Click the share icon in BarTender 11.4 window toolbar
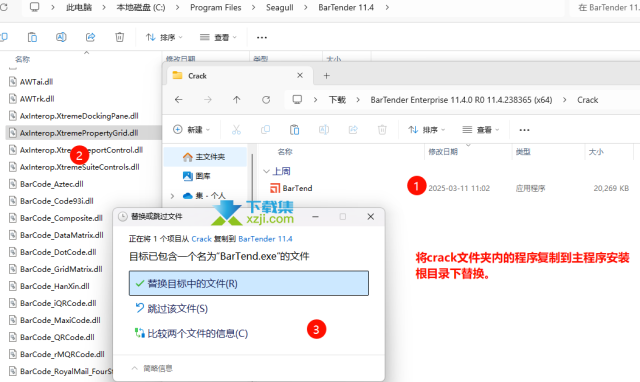The image size is (640, 382). point(90,37)
